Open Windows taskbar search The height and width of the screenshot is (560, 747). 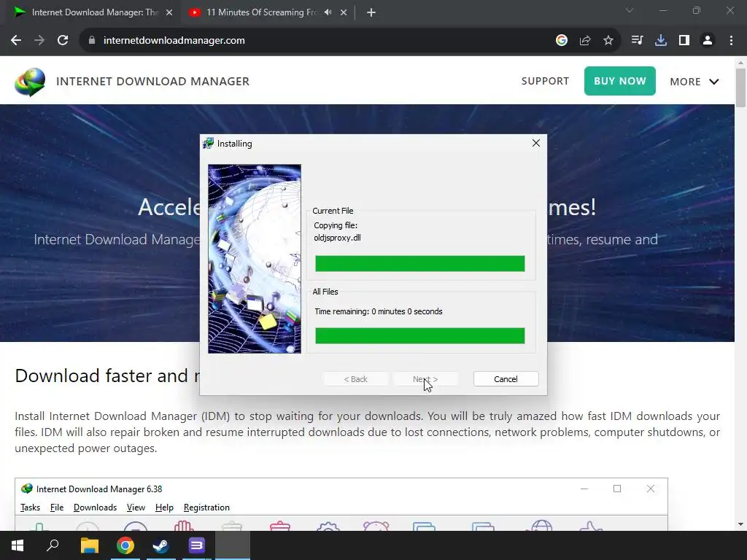pos(53,545)
